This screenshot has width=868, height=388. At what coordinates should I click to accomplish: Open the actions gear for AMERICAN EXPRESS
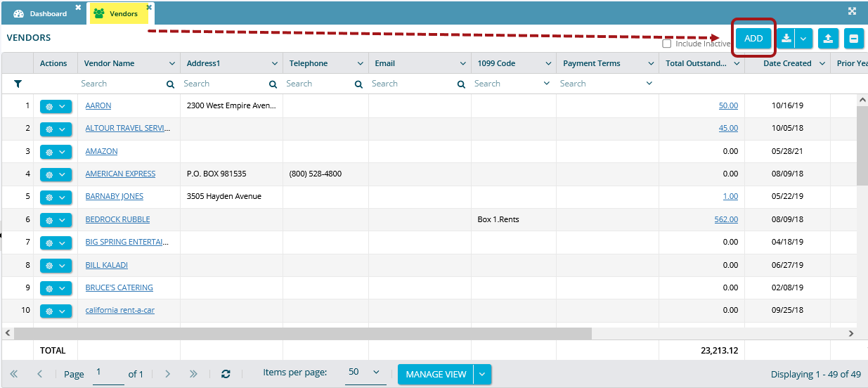(x=56, y=174)
